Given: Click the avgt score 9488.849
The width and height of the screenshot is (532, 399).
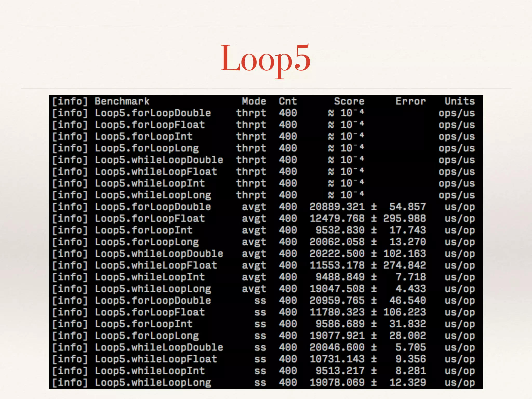Looking at the screenshot, I should click(340, 277).
